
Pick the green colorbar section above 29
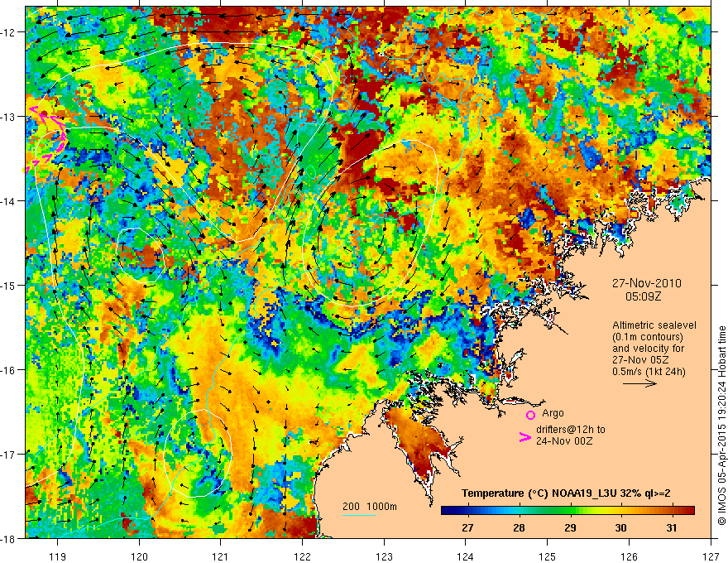570,511
